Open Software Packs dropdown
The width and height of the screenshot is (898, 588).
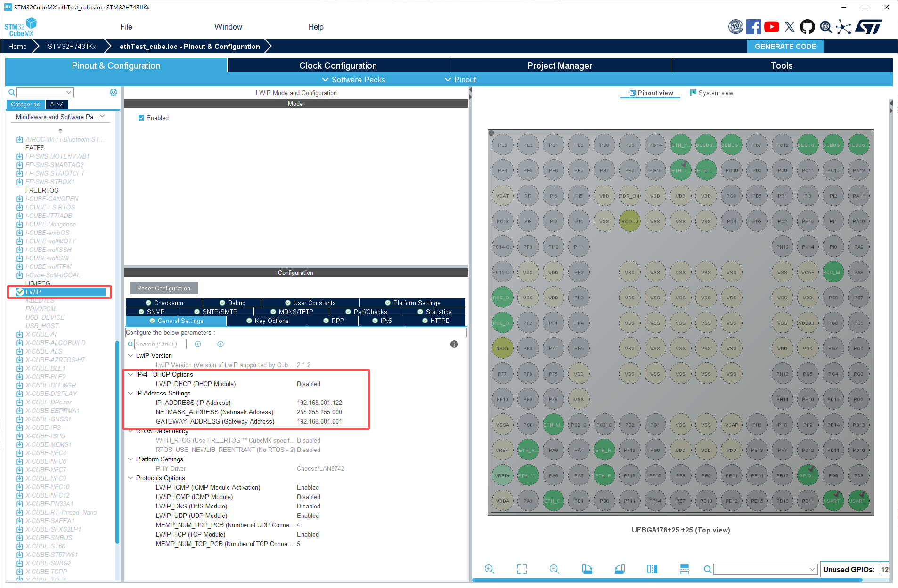[353, 80]
